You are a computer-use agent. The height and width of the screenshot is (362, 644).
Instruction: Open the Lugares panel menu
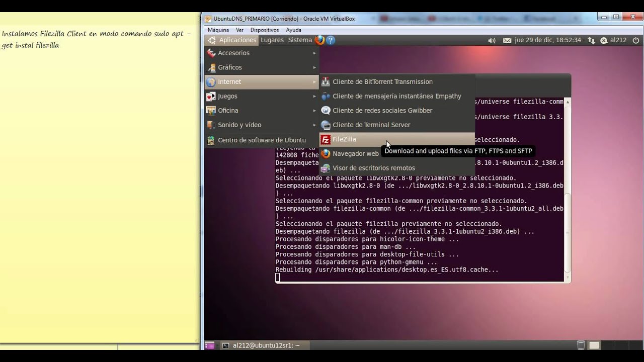[x=272, y=40]
